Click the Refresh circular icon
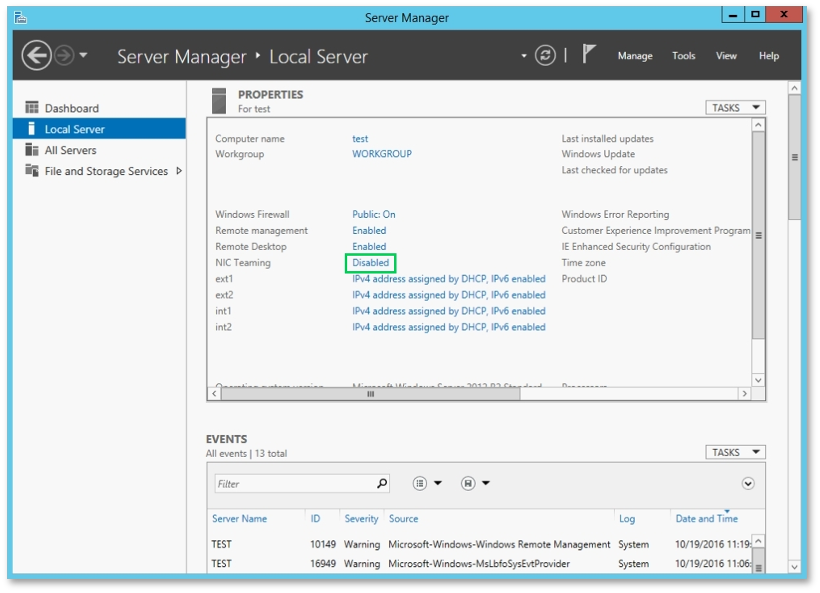The image size is (820, 593). 545,55
